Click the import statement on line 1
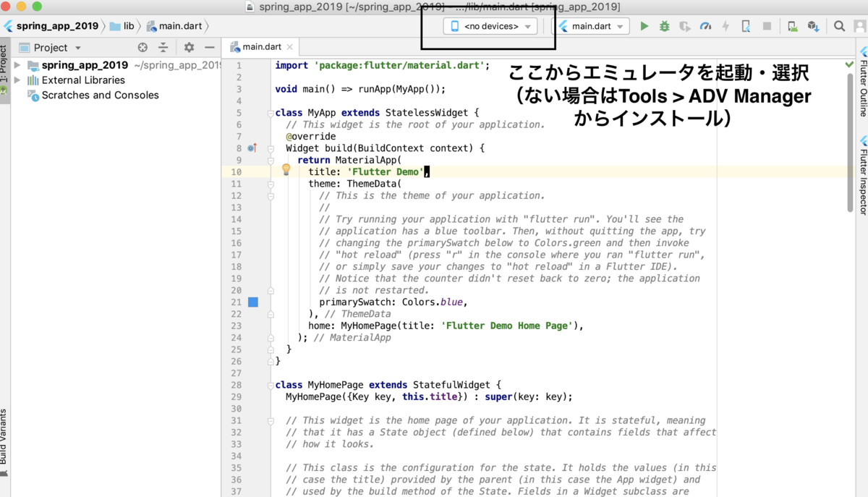Screen dimensions: 868x497 click(383, 65)
